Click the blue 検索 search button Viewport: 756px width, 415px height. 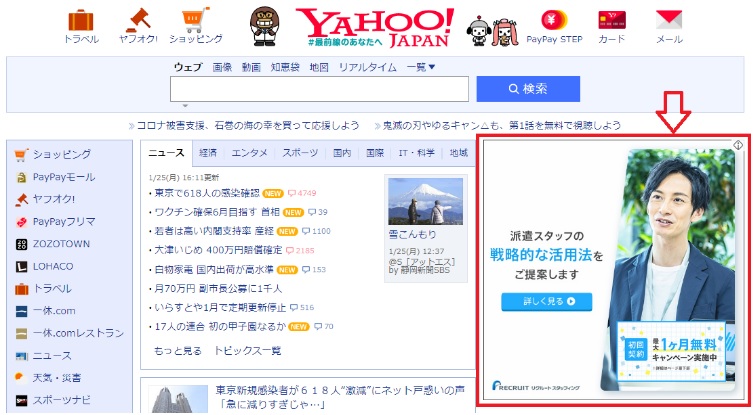click(x=528, y=89)
